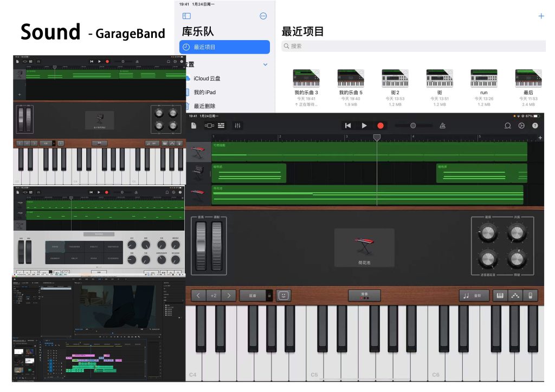This screenshot has width=555, height=392.
Task: Switch keyboard mode with the 滑奏 button
Action: point(364,296)
